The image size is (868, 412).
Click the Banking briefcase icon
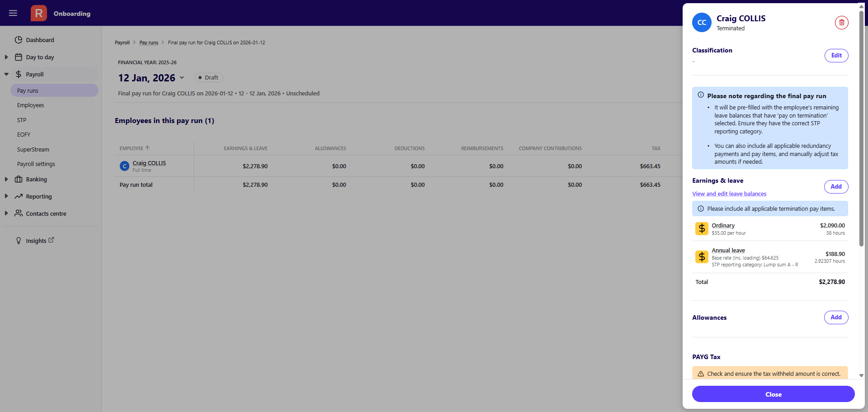pyautogui.click(x=19, y=179)
